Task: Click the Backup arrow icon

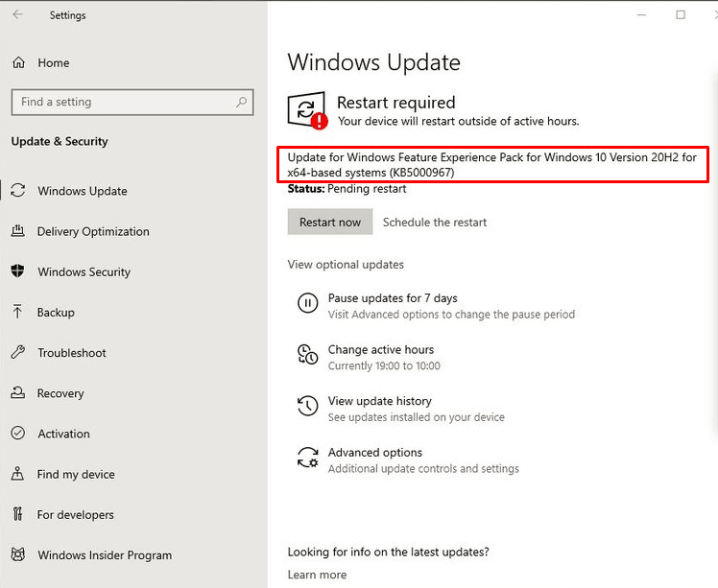Action: pyautogui.click(x=17, y=312)
